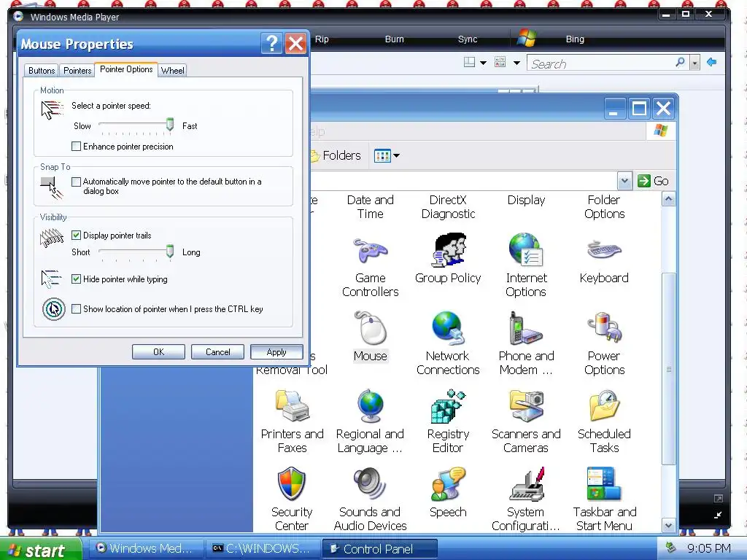
Task: Click the system tray notification icon
Action: 670,547
